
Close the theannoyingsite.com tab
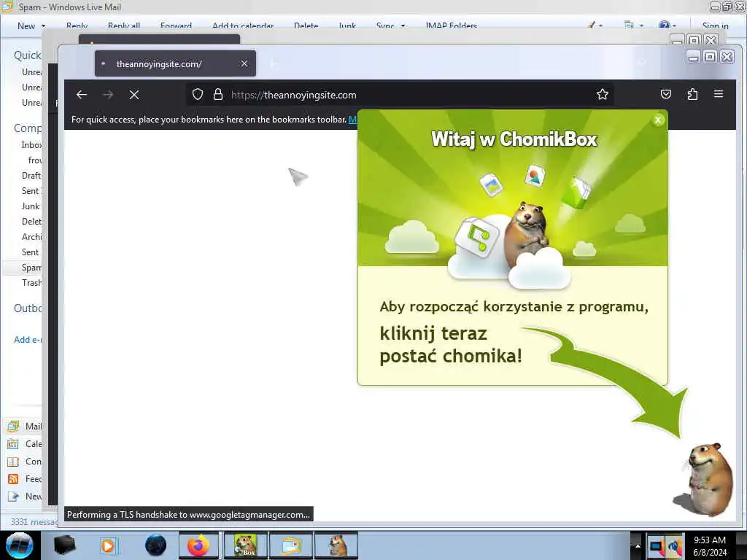[244, 63]
